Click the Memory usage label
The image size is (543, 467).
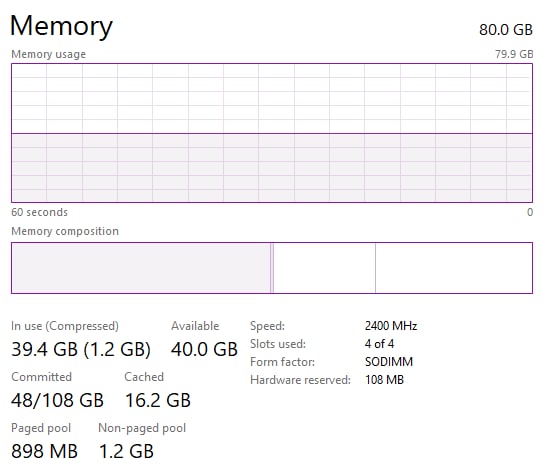click(x=48, y=54)
